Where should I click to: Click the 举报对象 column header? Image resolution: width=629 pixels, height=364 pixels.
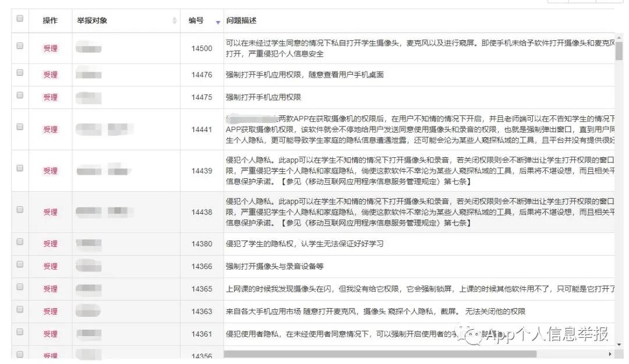[92, 20]
